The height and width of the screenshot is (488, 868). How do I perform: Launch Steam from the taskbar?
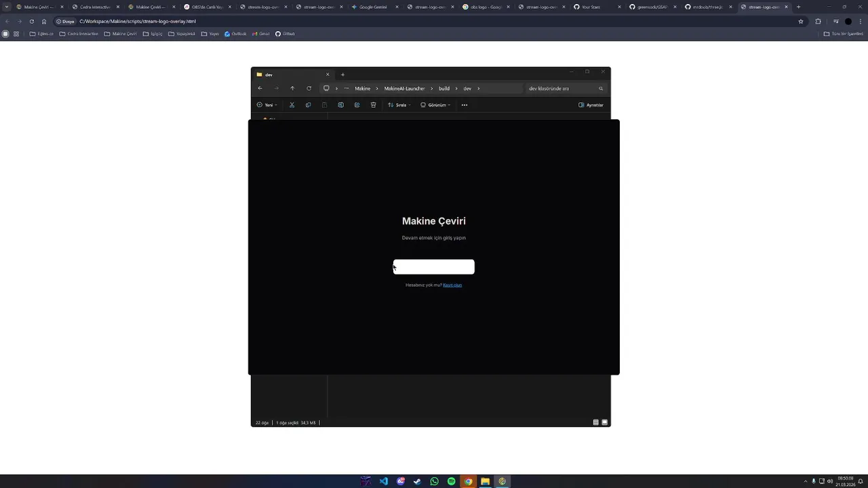pos(417,481)
